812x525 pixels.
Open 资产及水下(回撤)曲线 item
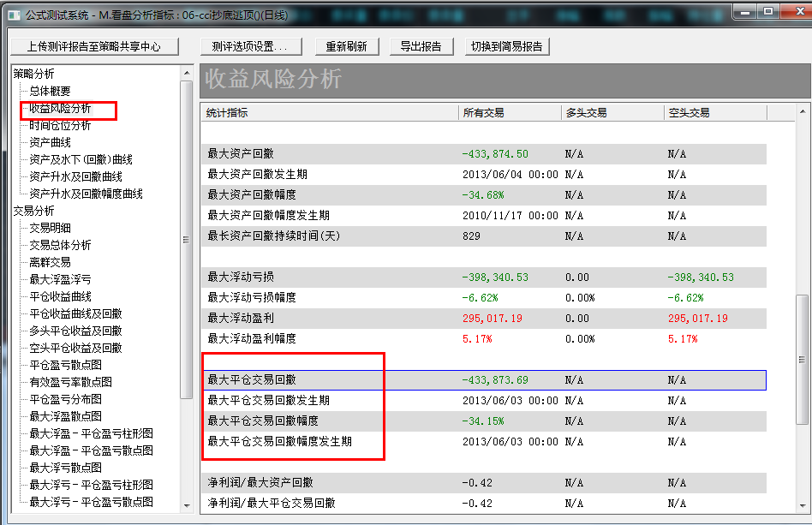click(81, 159)
